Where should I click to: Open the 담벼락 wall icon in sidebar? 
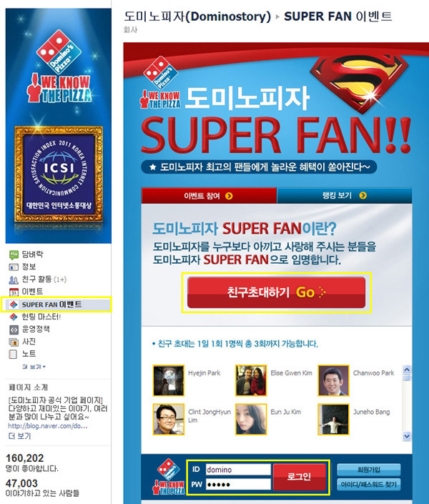(x=14, y=255)
